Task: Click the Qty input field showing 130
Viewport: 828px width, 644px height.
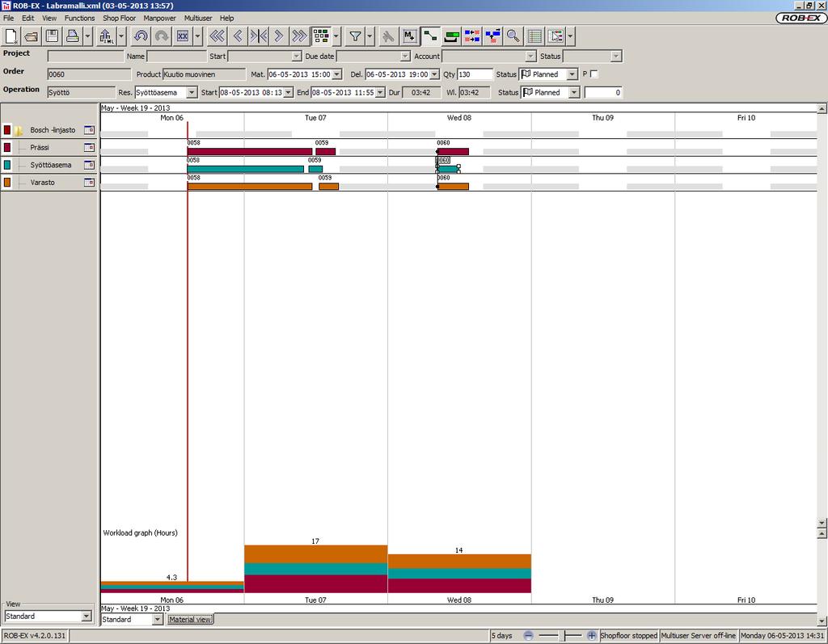Action: tap(475, 74)
